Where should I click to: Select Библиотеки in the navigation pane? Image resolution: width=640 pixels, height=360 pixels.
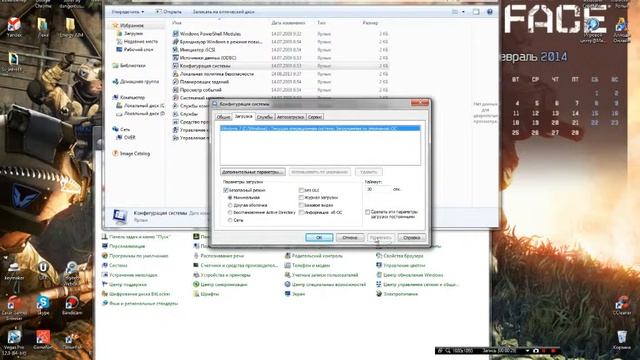pyautogui.click(x=133, y=65)
